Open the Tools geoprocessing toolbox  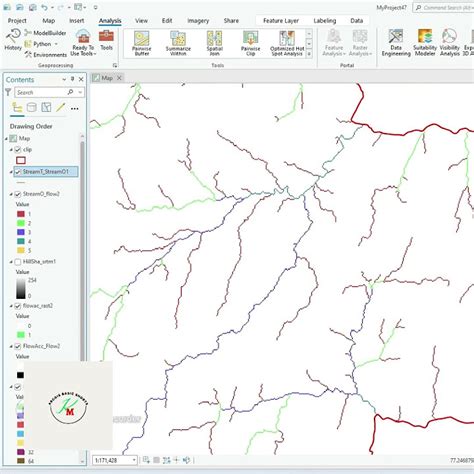click(x=106, y=40)
